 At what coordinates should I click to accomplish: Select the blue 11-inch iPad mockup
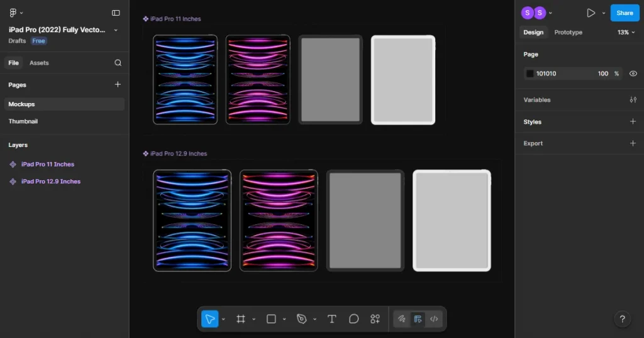(x=186, y=80)
